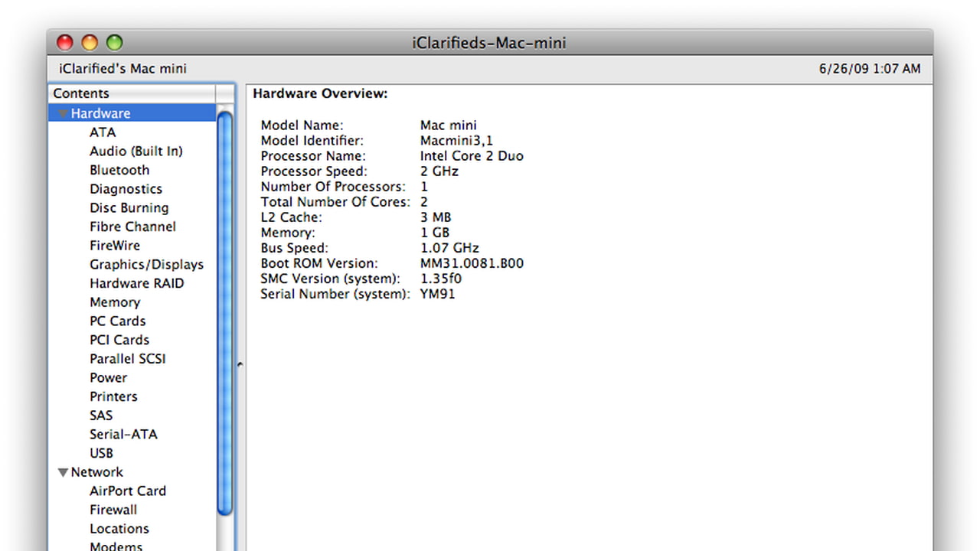Open the PCI Cards entry
980x551 pixels.
(119, 340)
